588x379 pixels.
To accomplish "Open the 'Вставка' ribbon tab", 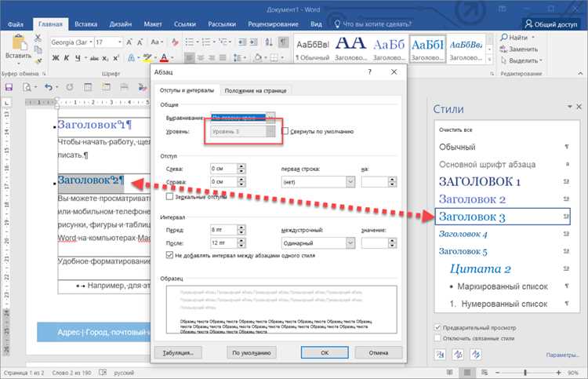I will click(86, 24).
